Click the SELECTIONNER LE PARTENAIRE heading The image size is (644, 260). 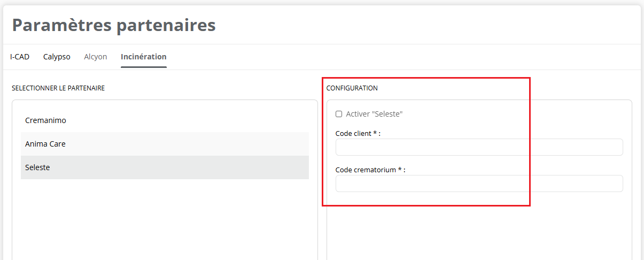(x=58, y=88)
